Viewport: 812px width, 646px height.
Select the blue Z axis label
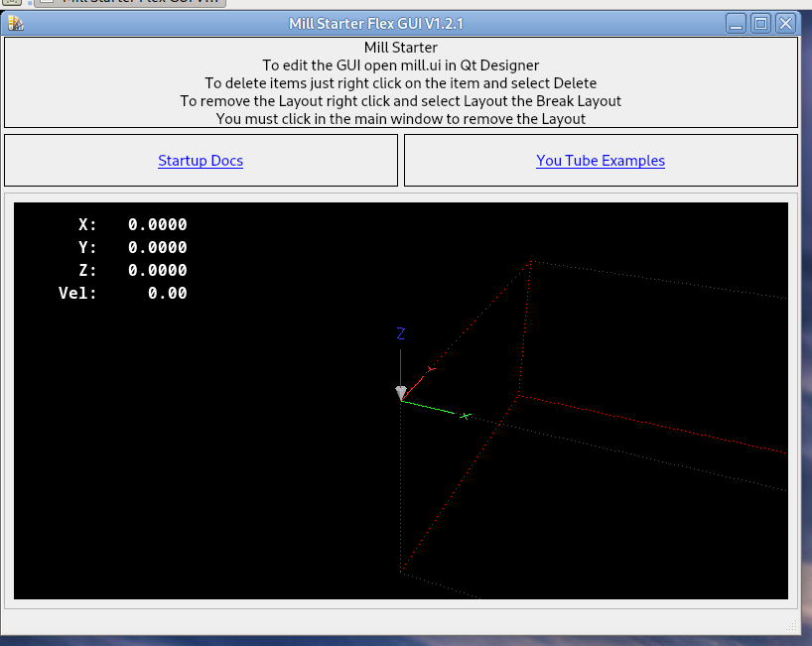(x=400, y=333)
